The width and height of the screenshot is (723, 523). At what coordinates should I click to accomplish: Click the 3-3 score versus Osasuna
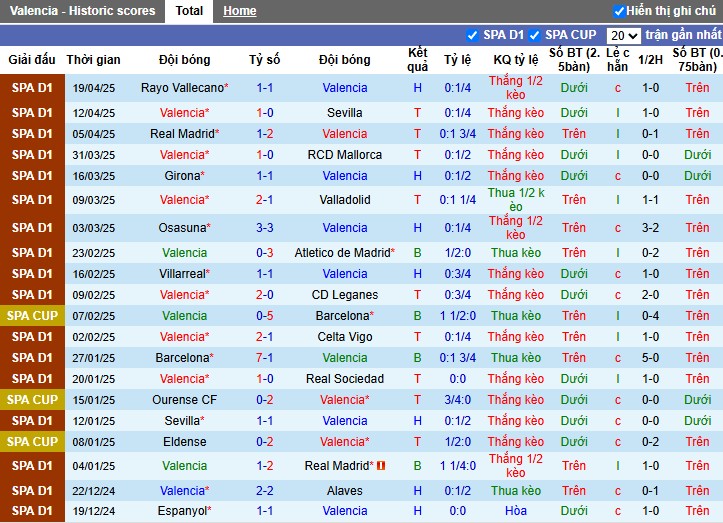click(265, 228)
